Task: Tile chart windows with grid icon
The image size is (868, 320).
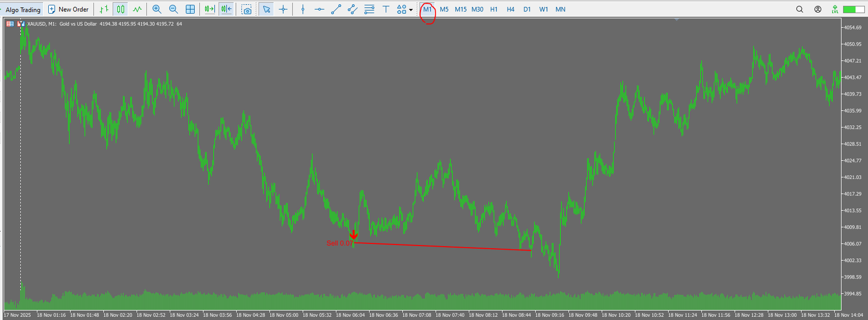Action: (x=190, y=9)
